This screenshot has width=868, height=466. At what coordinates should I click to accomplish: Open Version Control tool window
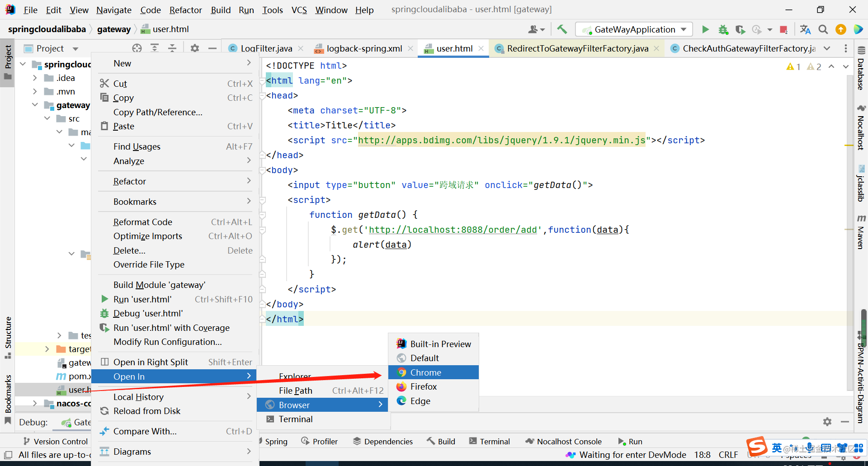(55, 442)
